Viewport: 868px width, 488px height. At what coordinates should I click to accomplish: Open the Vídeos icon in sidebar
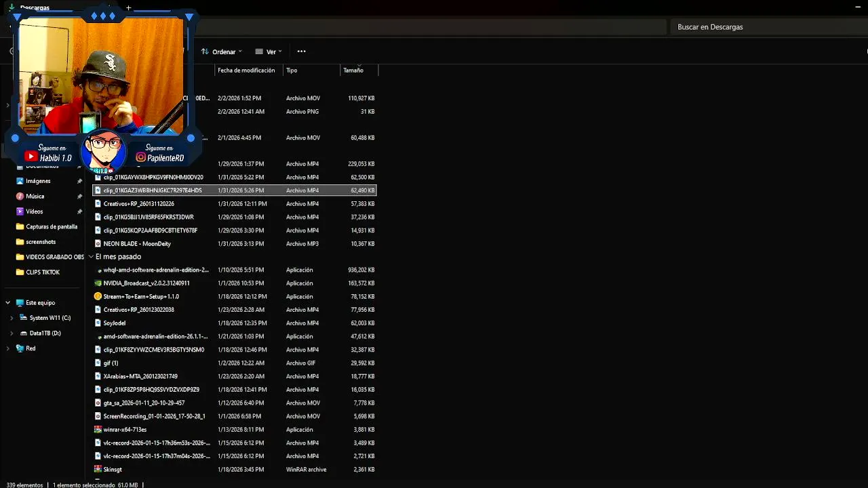click(20, 211)
